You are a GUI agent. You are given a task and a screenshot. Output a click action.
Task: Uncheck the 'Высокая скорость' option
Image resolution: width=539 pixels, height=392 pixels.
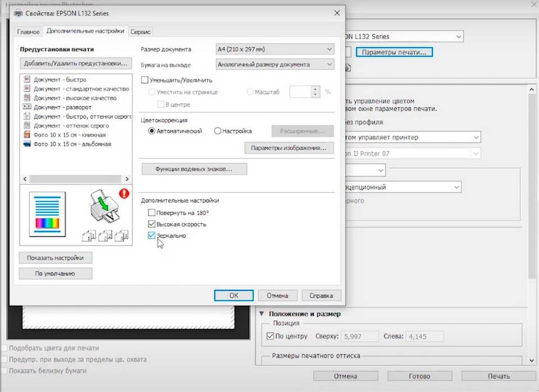click(152, 224)
